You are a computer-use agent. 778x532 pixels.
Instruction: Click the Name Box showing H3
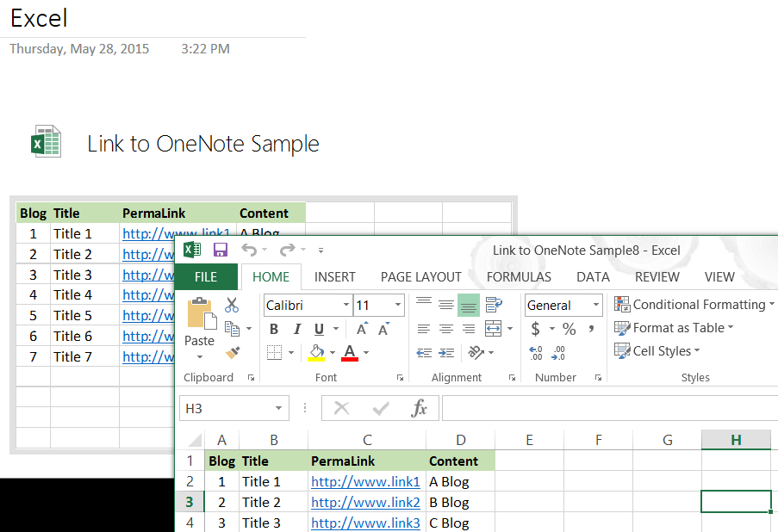click(226, 408)
